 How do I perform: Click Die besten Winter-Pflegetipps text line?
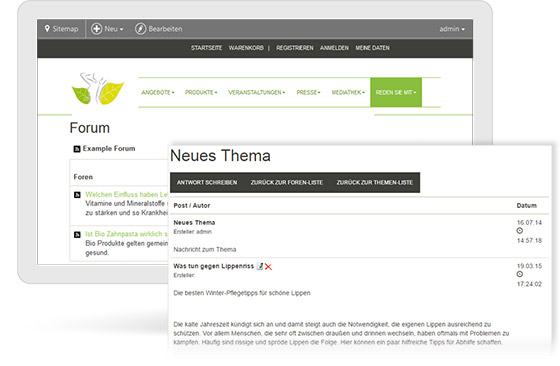click(x=242, y=293)
